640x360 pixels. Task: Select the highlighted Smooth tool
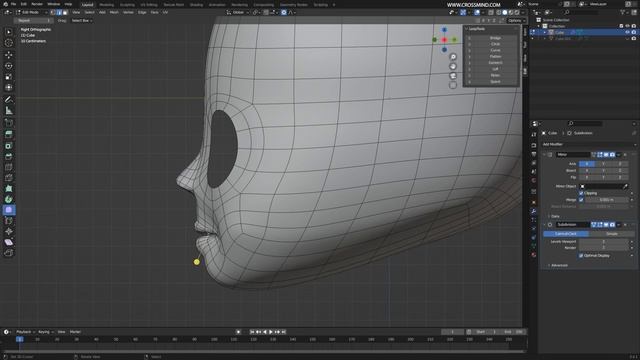9,210
